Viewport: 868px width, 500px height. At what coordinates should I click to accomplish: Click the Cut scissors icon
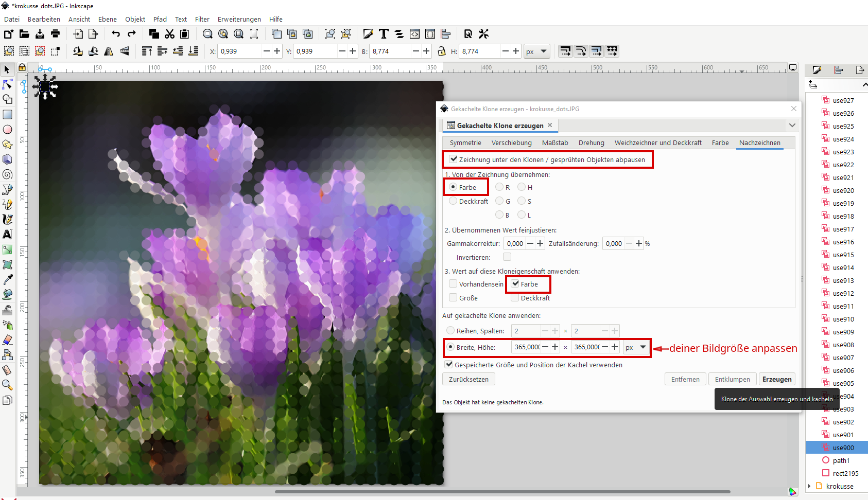coord(169,34)
